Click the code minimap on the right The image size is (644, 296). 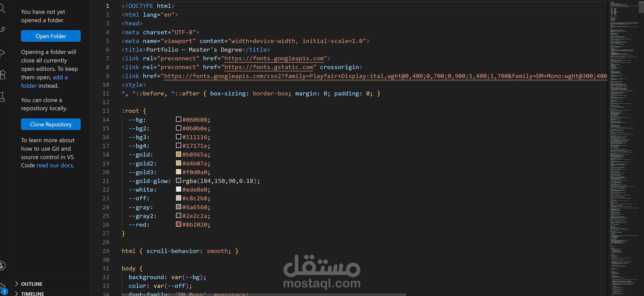pyautogui.click(x=623, y=128)
